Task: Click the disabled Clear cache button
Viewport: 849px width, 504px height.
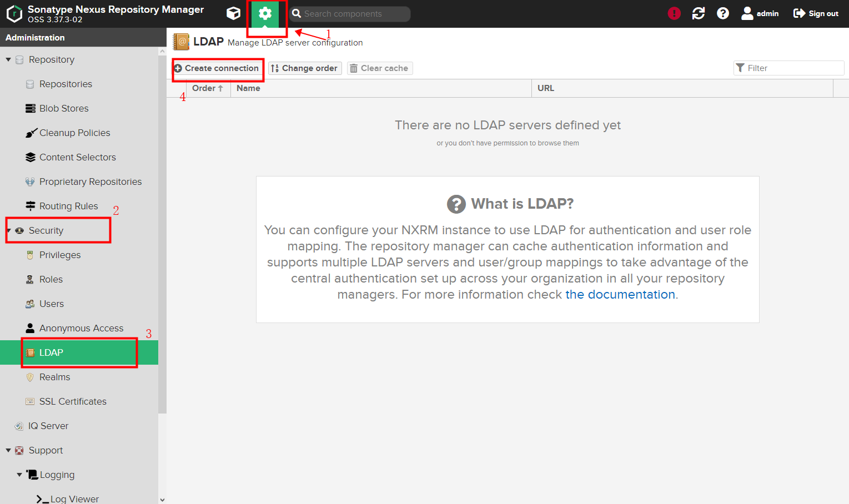Action: tap(380, 68)
